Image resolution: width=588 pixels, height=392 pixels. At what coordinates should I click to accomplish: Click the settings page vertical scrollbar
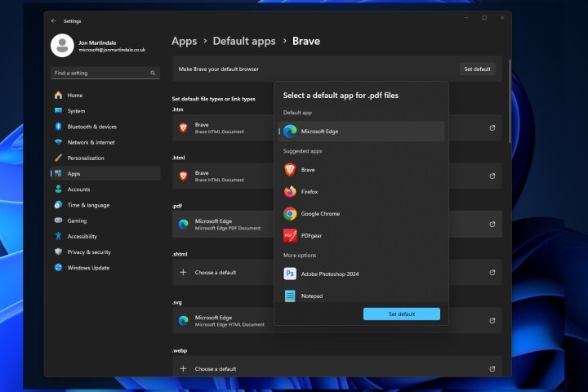coord(510,101)
